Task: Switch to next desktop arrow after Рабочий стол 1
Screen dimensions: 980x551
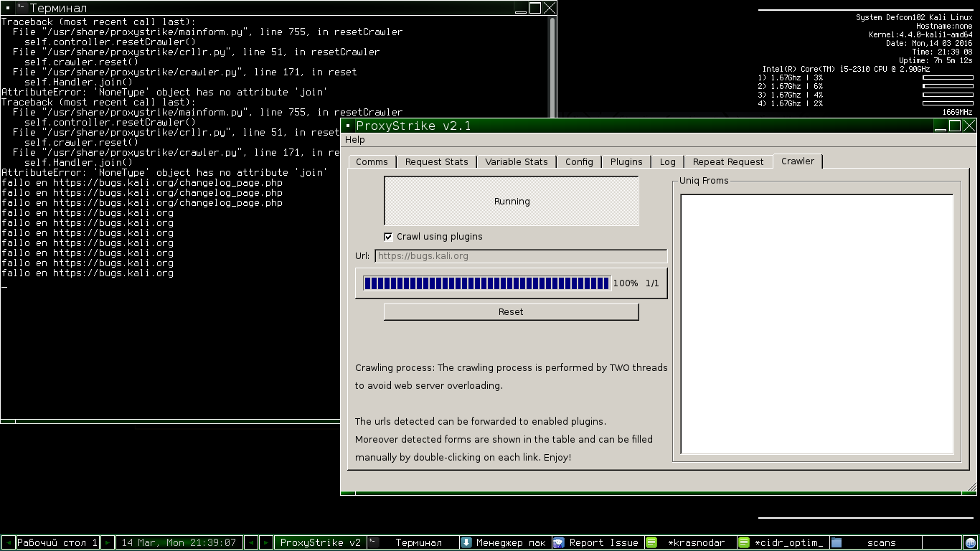Action: [x=108, y=543]
